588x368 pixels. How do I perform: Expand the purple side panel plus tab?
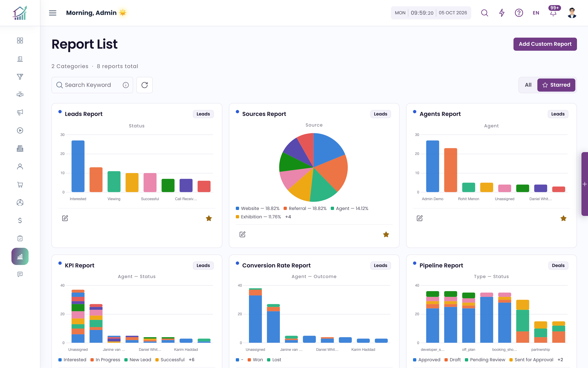(x=585, y=184)
